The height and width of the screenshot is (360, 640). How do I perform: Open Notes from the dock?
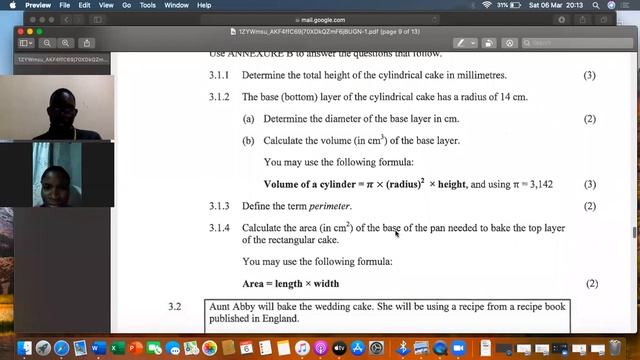[x=284, y=348]
